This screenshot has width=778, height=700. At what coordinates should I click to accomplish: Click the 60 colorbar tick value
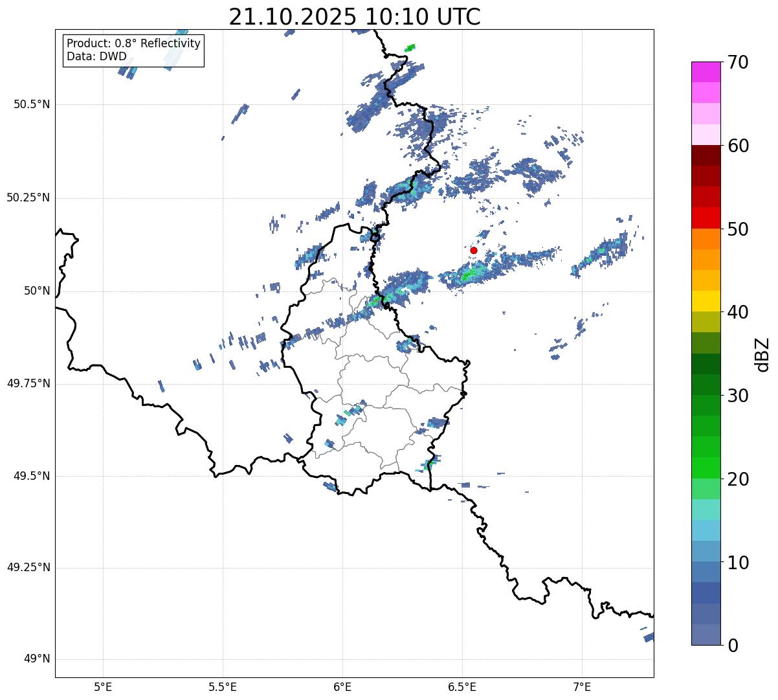[738, 146]
